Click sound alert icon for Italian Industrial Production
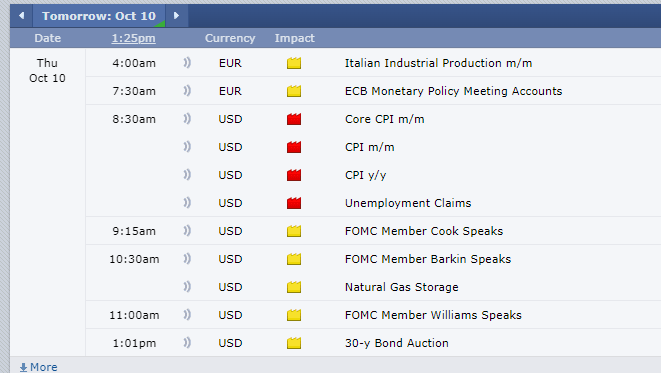Image resolution: width=661 pixels, height=373 pixels. [x=187, y=63]
